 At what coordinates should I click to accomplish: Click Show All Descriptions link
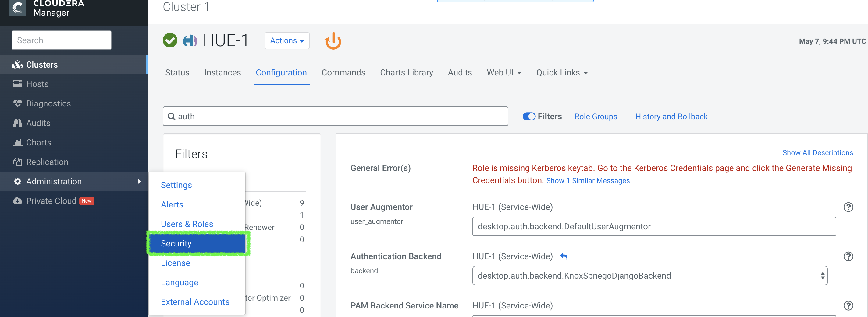coord(817,152)
